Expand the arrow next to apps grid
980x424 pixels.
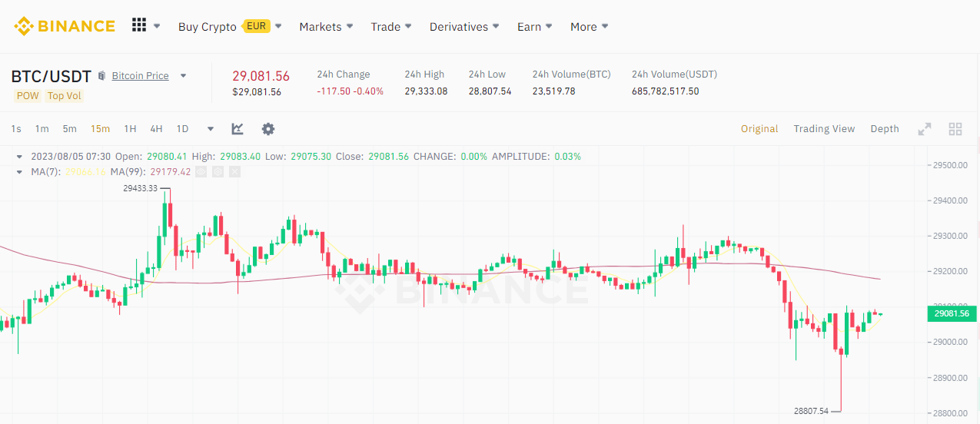point(157,26)
